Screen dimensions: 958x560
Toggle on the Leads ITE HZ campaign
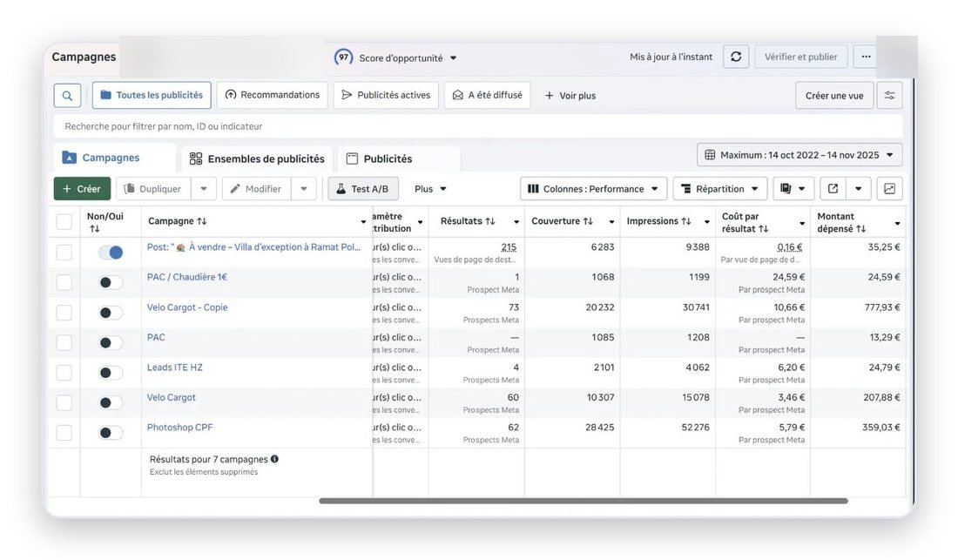pos(111,373)
